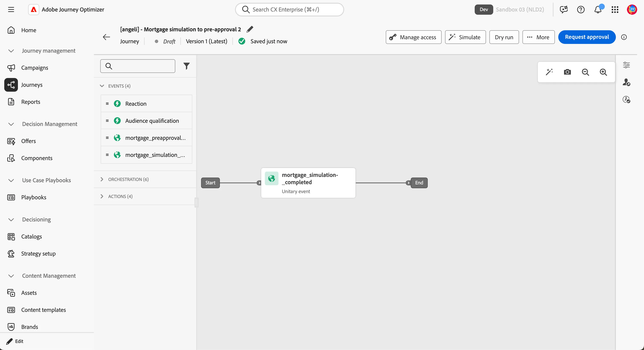This screenshot has height=350, width=644.
Task: Open the feedback chat icon in header
Action: (x=564, y=10)
